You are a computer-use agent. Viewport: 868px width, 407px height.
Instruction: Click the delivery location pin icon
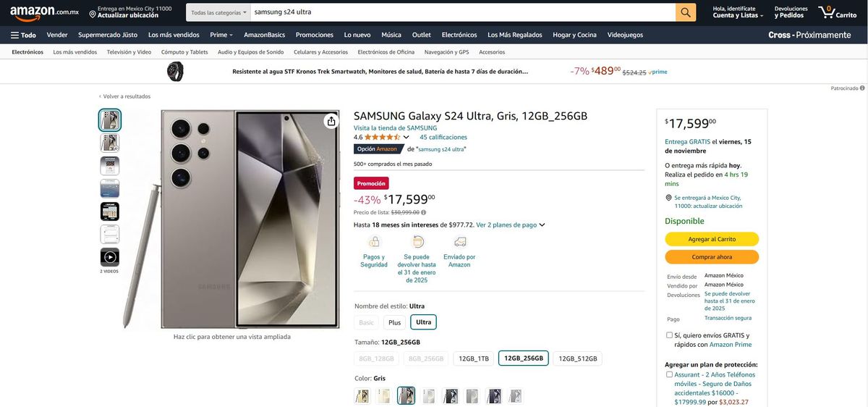93,13
